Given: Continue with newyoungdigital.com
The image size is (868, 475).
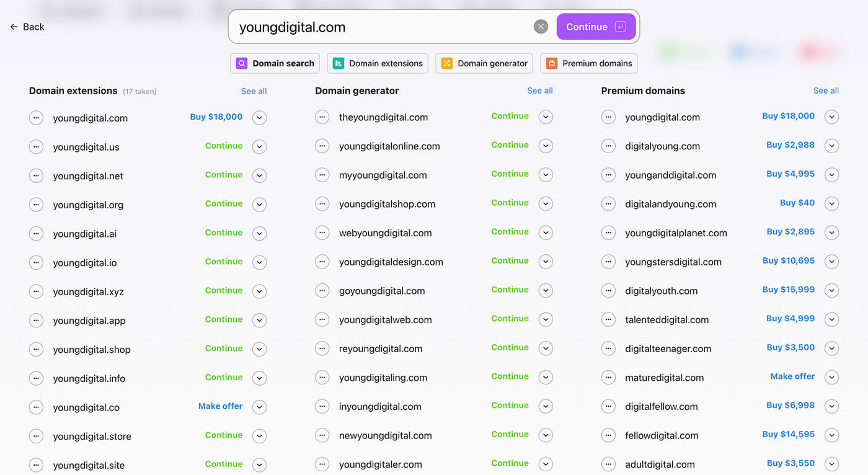Looking at the screenshot, I should point(510,434).
